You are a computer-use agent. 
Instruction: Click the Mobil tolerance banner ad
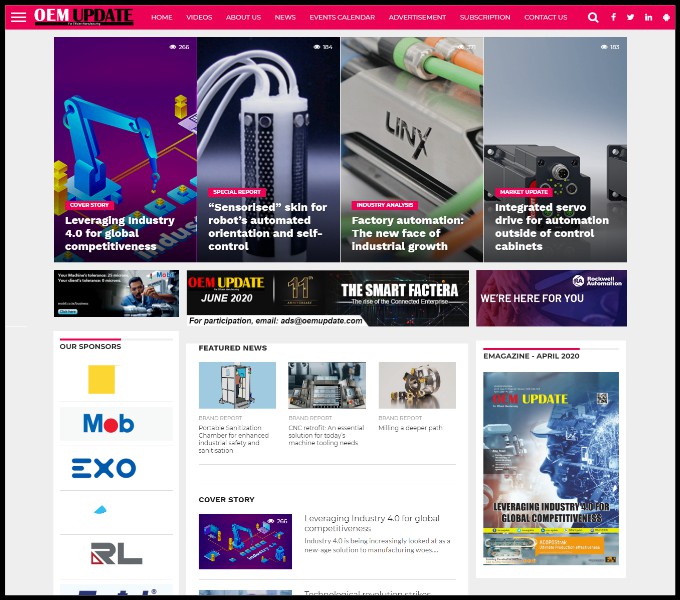tap(116, 293)
